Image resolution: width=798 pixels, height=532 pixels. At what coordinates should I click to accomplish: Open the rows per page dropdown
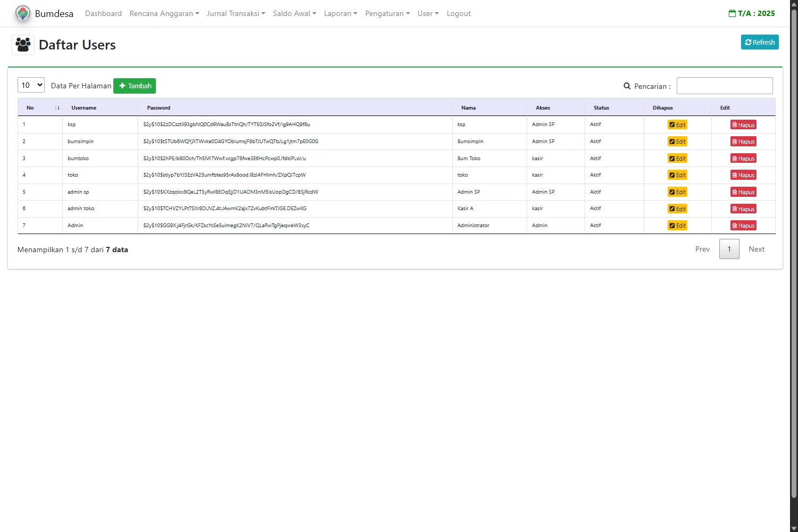(x=31, y=85)
